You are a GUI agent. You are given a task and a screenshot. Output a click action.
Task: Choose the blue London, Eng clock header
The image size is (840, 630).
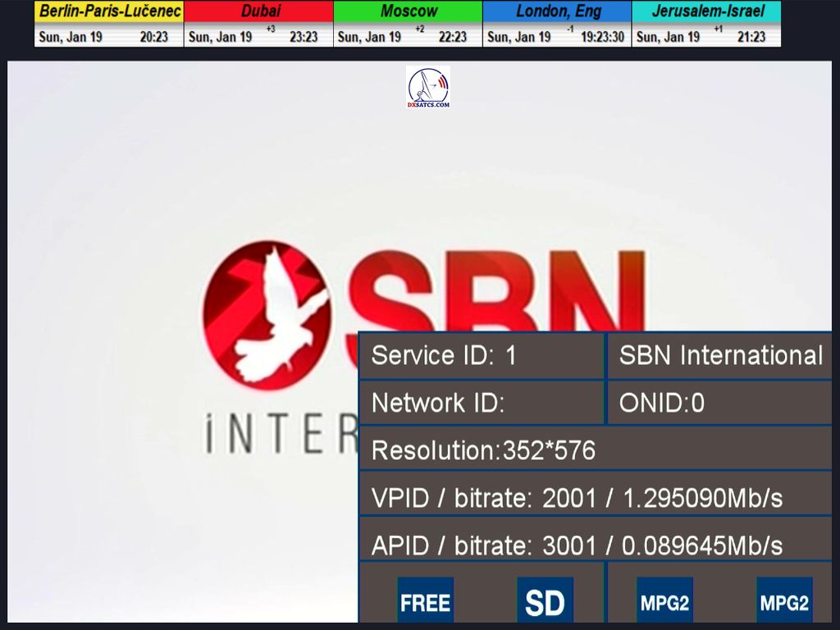[x=557, y=11]
